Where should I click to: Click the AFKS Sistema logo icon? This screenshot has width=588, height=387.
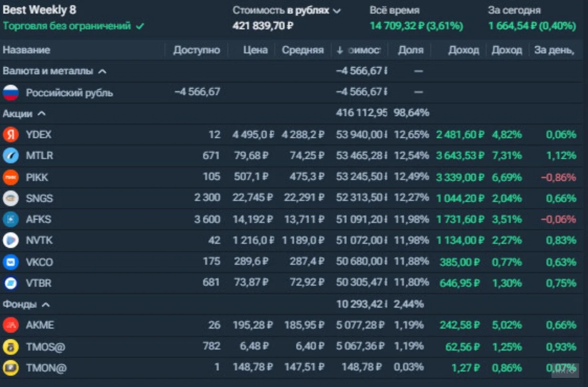click(10, 220)
